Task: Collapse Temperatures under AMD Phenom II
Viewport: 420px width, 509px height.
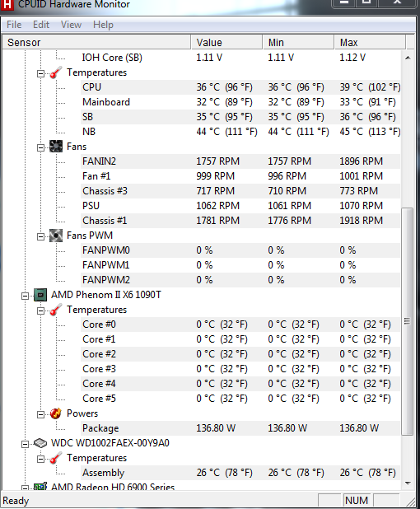Action: click(40, 311)
